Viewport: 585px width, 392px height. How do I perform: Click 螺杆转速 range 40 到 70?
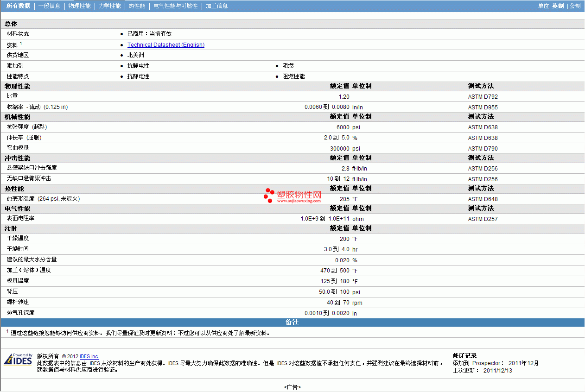tap(338, 303)
